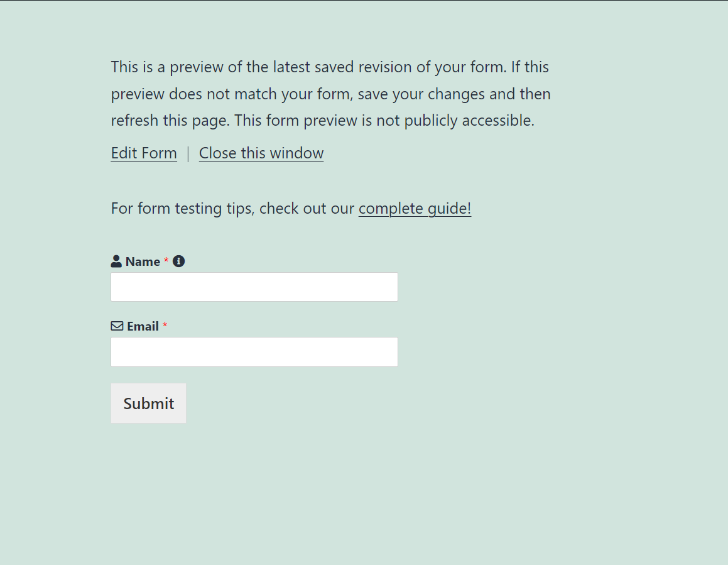
Task: Click the 'For form testing tips' text
Action: (182, 208)
